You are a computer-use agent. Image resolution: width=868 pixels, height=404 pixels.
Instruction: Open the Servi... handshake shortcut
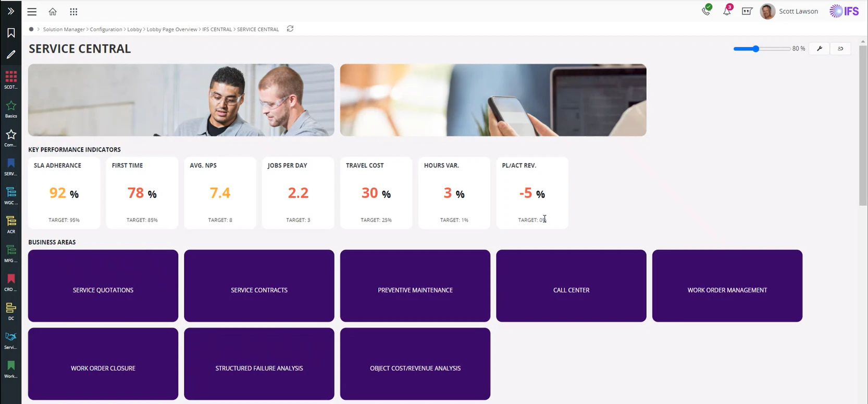[x=11, y=340]
